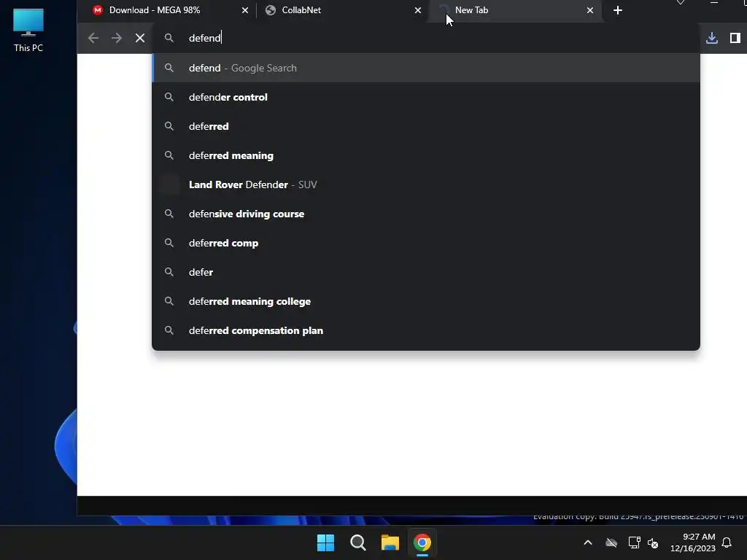The height and width of the screenshot is (560, 747).
Task: Open File Explorer from the taskbar
Action: tap(390, 542)
